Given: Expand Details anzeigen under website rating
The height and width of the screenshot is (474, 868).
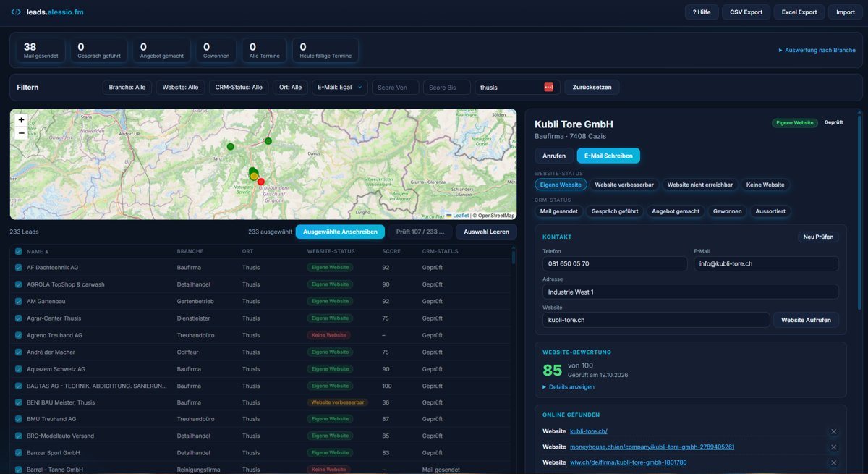Looking at the screenshot, I should point(569,386).
